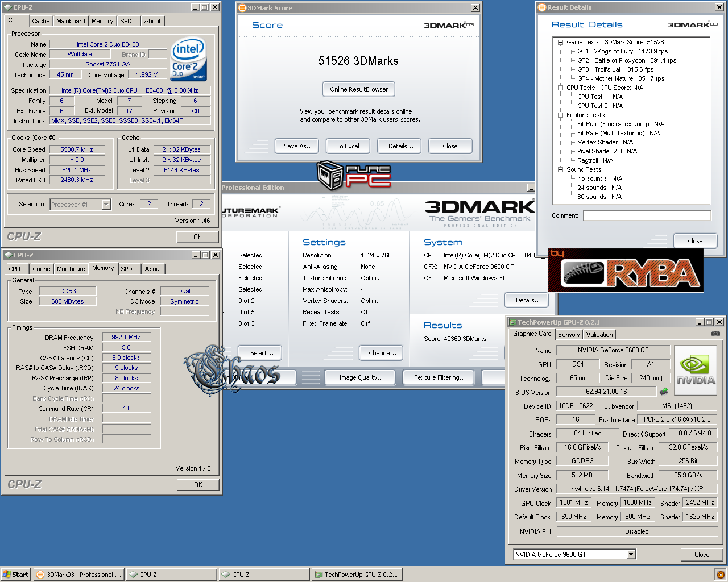
Task: Click OK in lower CPU-Z Memory window
Action: [198, 485]
